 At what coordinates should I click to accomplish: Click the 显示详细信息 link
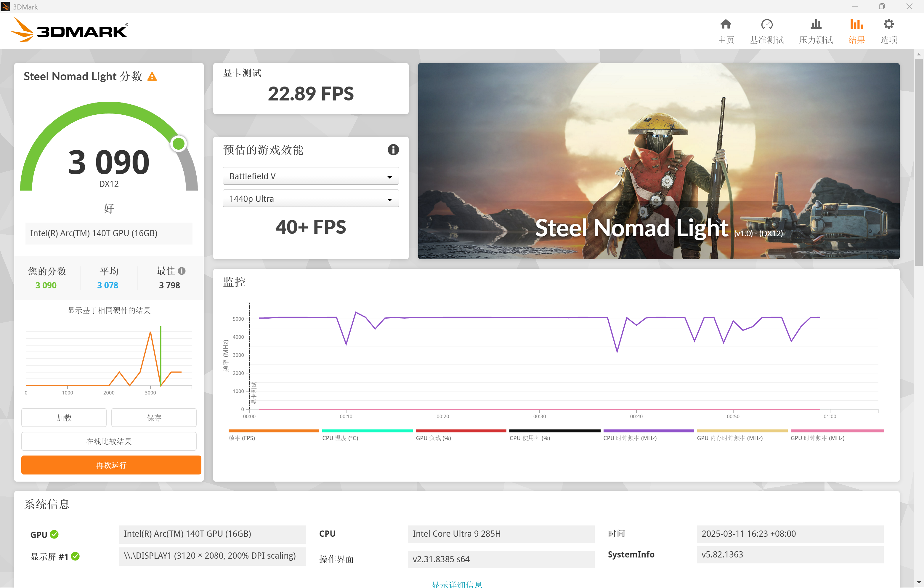click(x=457, y=584)
